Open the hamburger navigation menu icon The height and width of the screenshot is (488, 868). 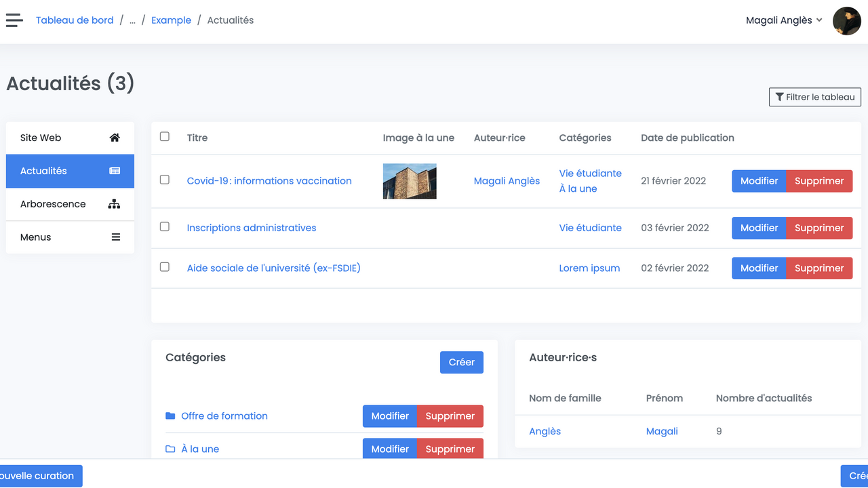[x=14, y=20]
